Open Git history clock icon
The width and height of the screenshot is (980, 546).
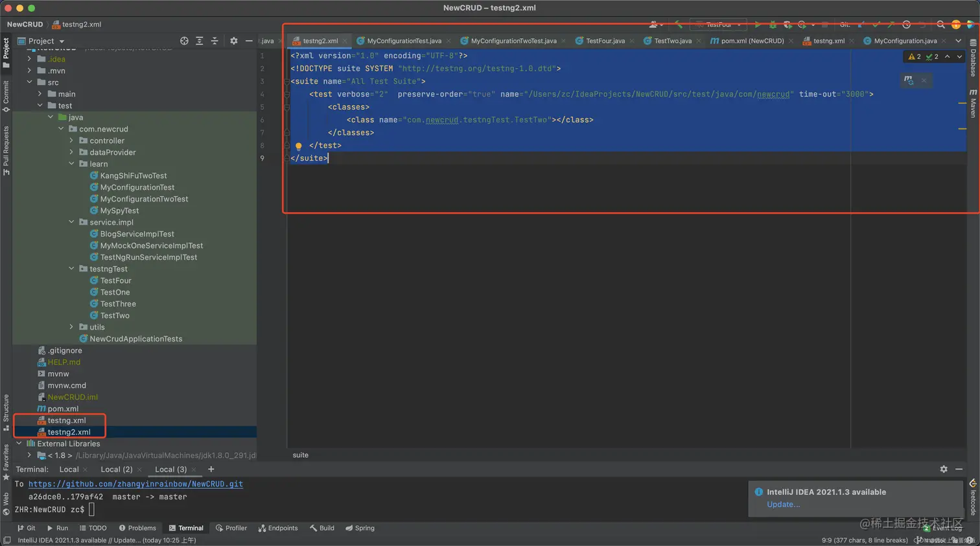(906, 25)
